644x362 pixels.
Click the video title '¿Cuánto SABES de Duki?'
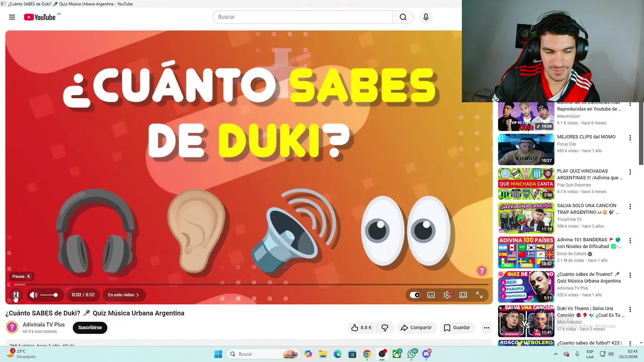(95, 313)
